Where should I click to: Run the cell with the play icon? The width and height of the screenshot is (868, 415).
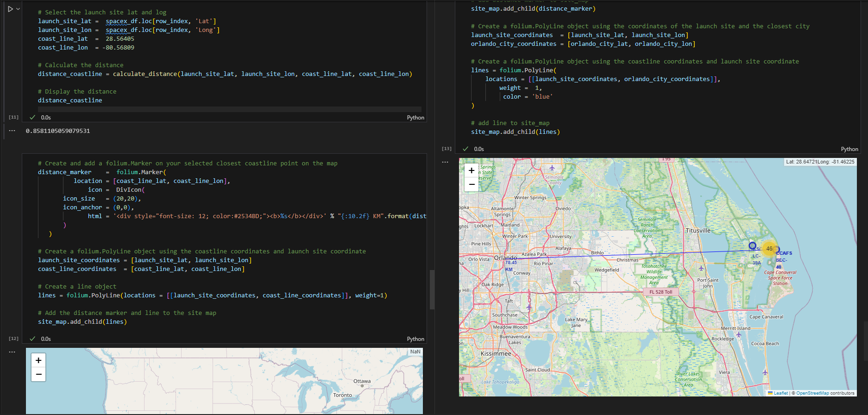(x=10, y=9)
